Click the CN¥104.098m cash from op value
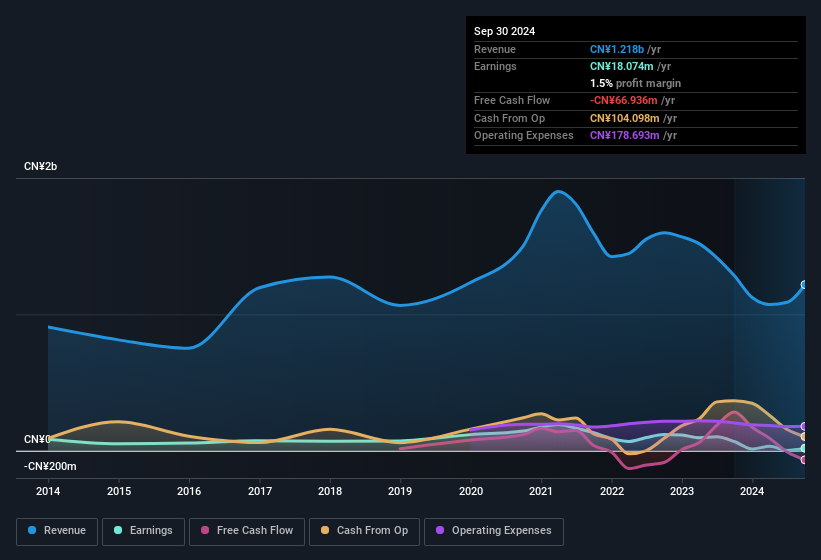 pyautogui.click(x=625, y=118)
